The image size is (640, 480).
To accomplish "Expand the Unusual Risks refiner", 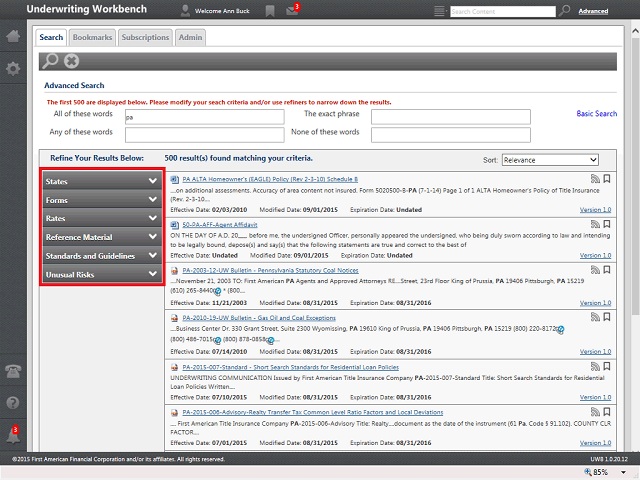I will [x=102, y=275].
